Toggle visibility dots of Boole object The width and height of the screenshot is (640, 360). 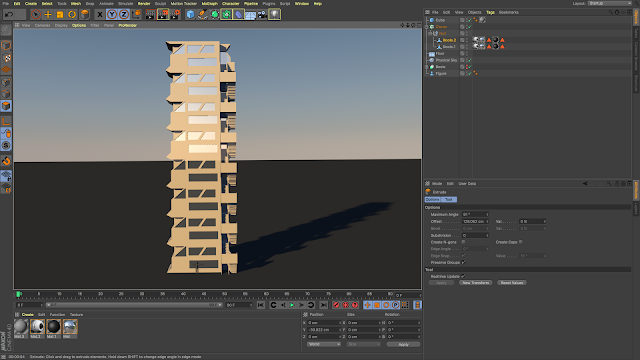tap(466, 67)
